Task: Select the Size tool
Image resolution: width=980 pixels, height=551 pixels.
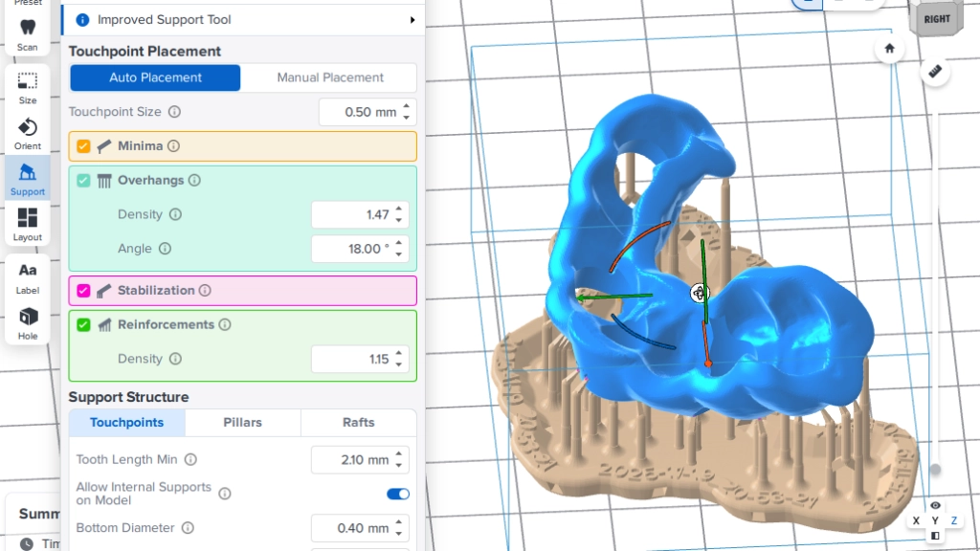Action: (28, 87)
